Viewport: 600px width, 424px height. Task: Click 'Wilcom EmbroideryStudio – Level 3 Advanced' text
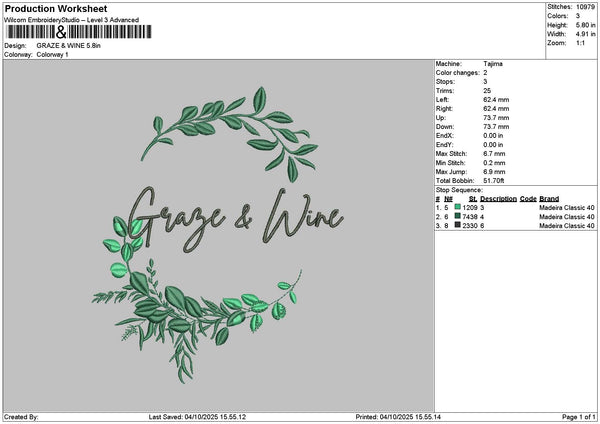pos(72,20)
